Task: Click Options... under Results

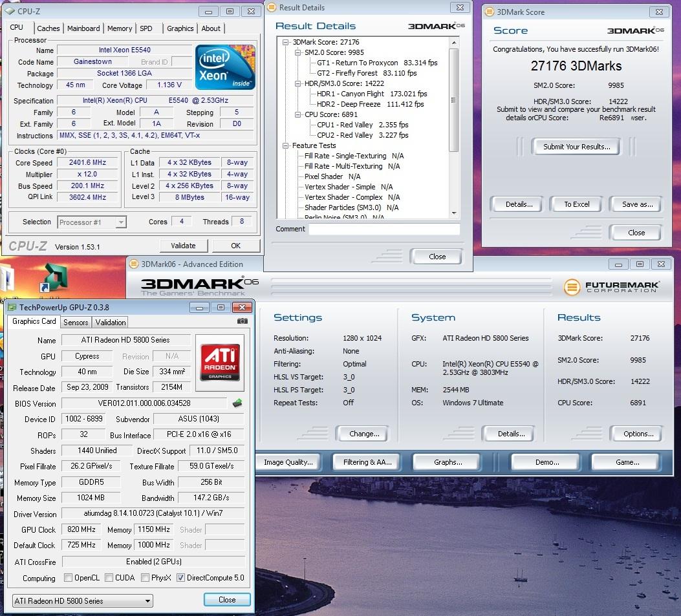Action: coord(638,434)
